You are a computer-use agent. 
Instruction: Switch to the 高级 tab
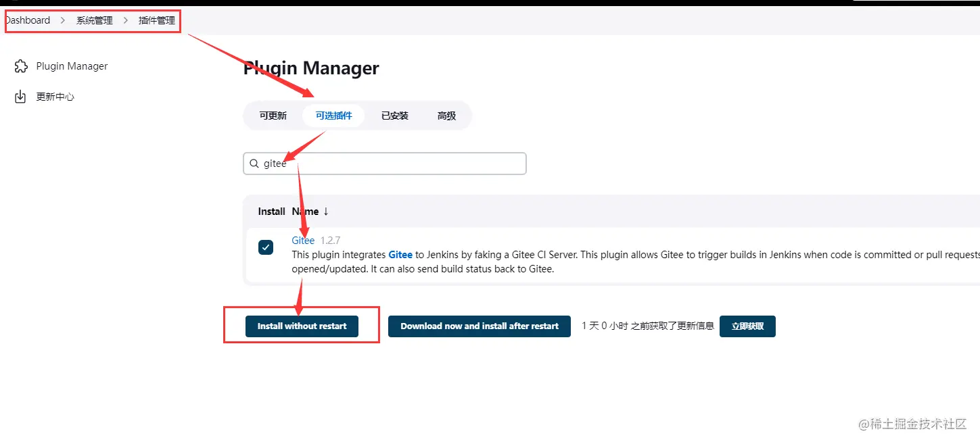446,116
